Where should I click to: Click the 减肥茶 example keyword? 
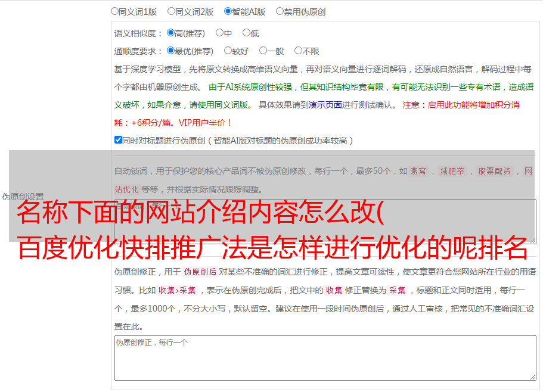click(x=452, y=171)
